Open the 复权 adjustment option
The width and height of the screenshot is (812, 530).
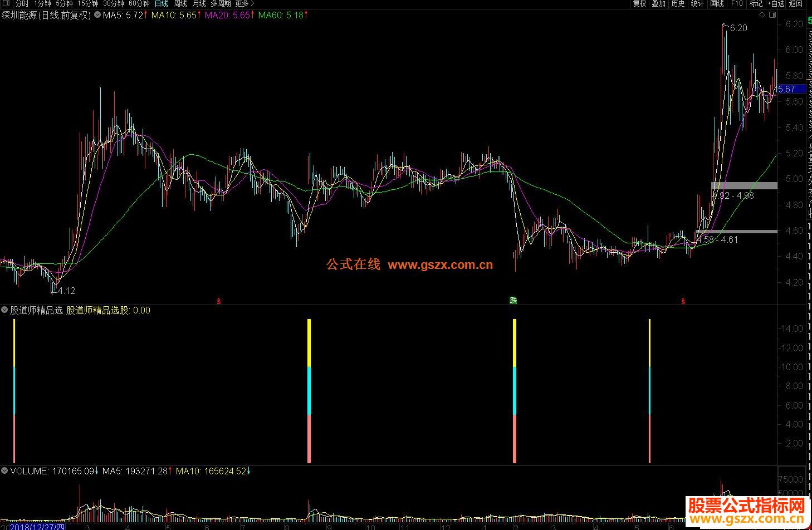pyautogui.click(x=639, y=3)
